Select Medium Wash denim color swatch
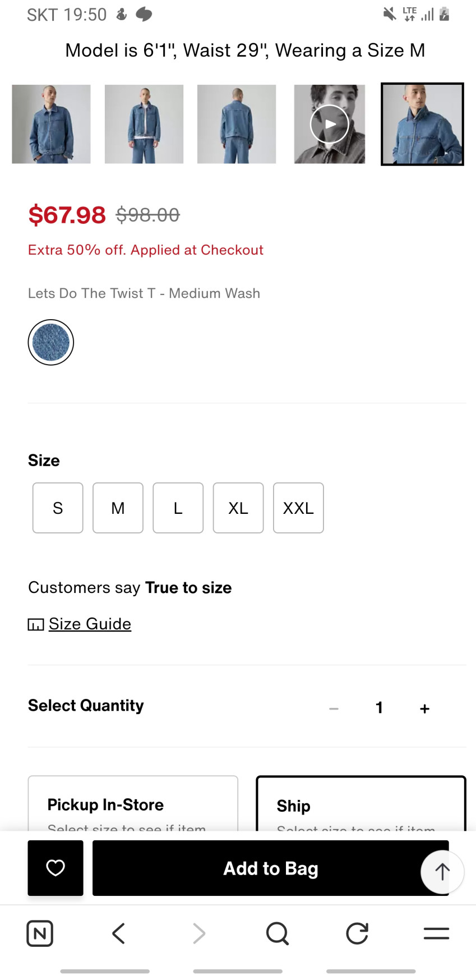This screenshot has width=476, height=980. pyautogui.click(x=51, y=342)
